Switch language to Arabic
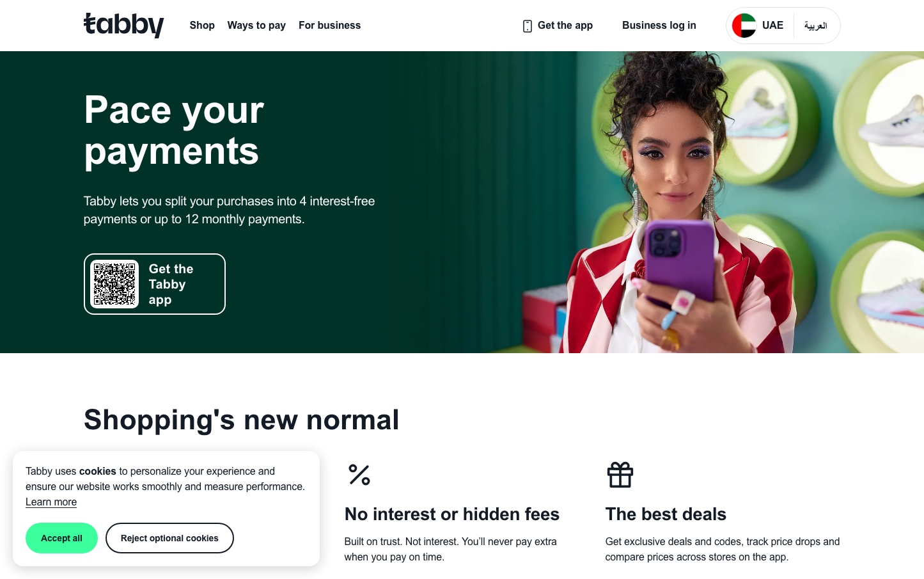This screenshot has width=924, height=579. click(815, 26)
